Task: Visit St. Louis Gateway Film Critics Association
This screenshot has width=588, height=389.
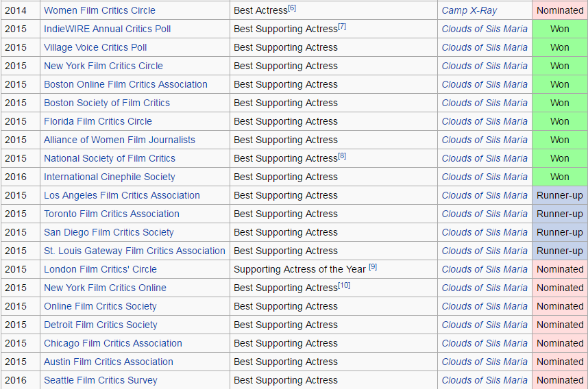Action: tap(134, 251)
